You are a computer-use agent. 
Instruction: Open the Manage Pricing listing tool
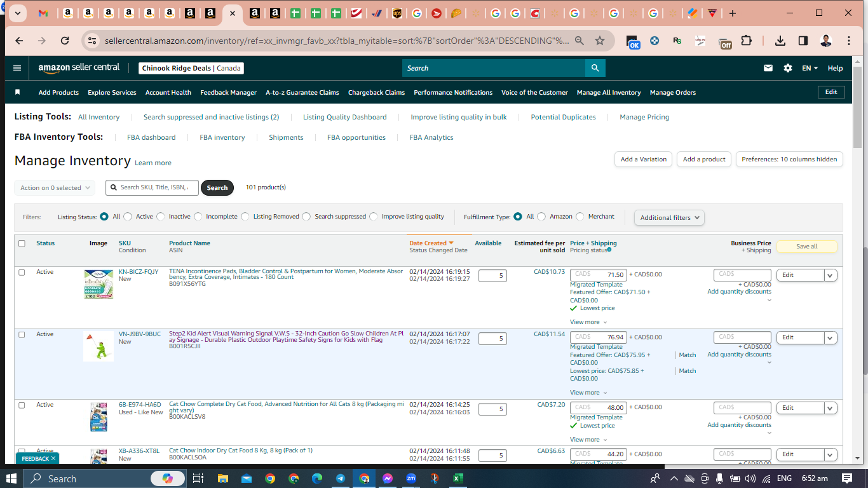[x=644, y=117]
